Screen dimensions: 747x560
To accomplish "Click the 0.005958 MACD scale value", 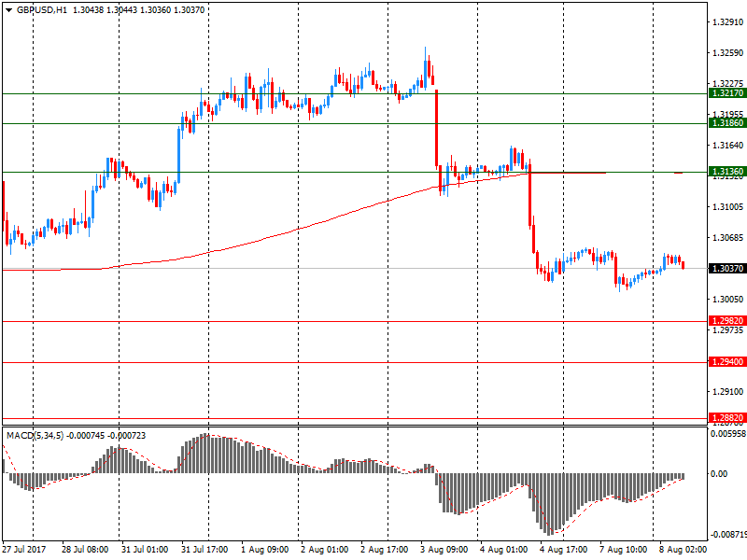I will coord(728,434).
